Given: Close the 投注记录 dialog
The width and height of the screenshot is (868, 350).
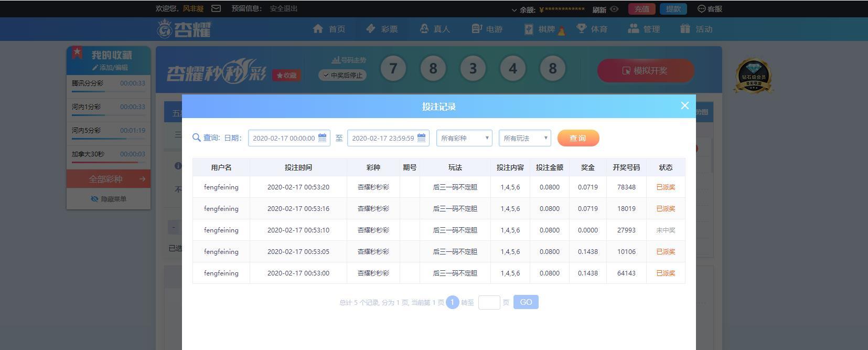Looking at the screenshot, I should [x=684, y=105].
